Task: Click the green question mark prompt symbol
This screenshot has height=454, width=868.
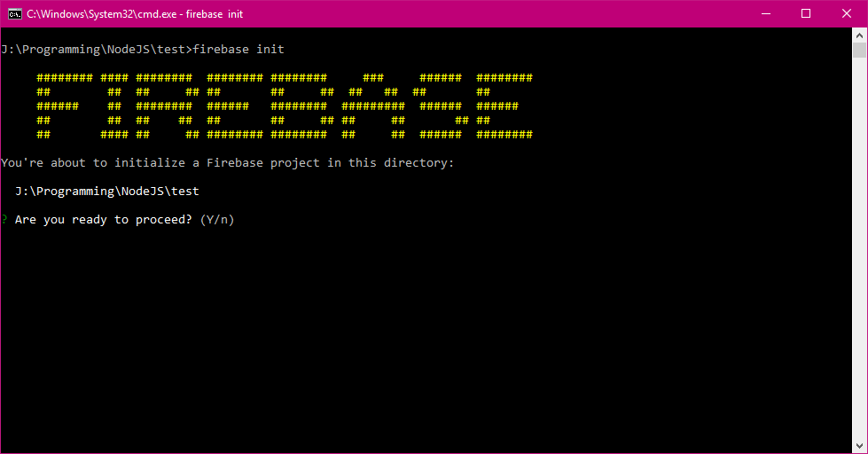Action: pos(4,220)
